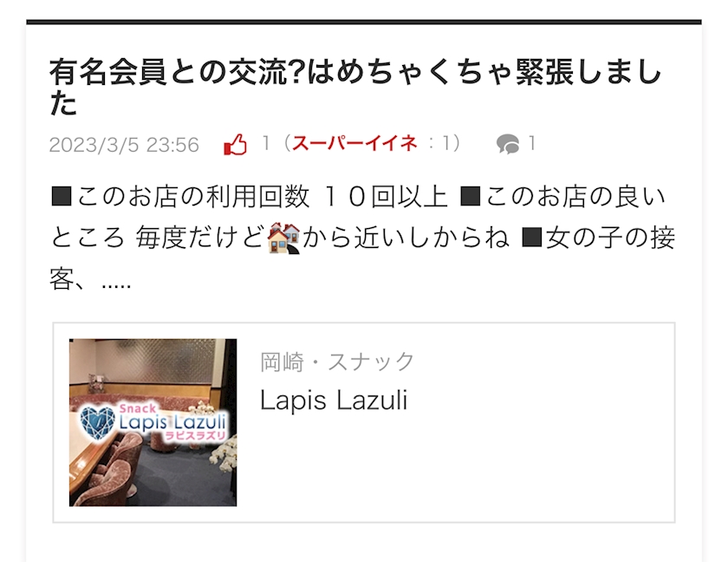The height and width of the screenshot is (562, 728).
Task: Click the red thumbs-up like icon
Action: 235,144
